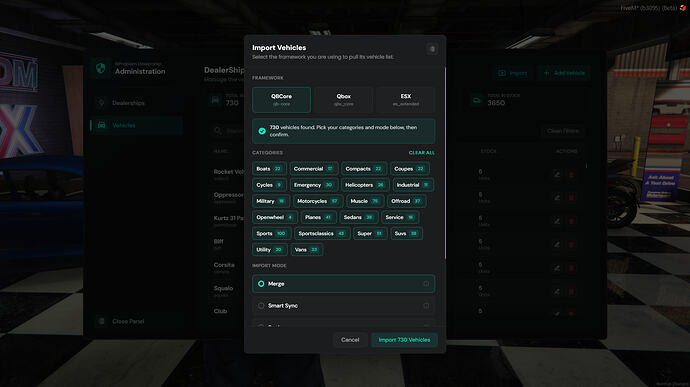Click the total vehicles icon beside 730
Viewport: 690px width, 387px height.
pos(215,100)
